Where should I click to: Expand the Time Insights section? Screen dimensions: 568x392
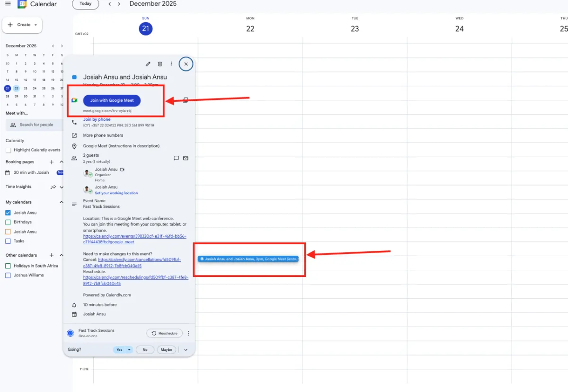coord(61,187)
